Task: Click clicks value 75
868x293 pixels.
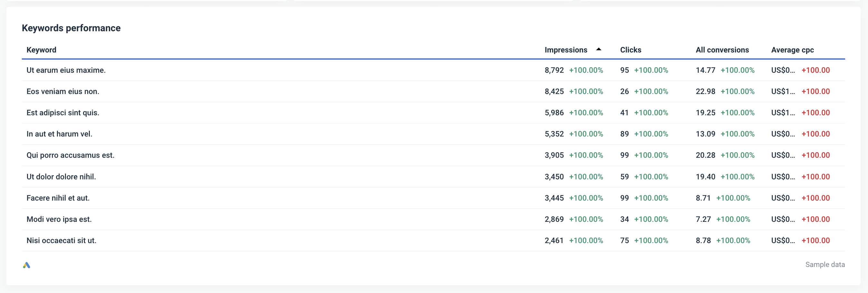Action: click(624, 241)
